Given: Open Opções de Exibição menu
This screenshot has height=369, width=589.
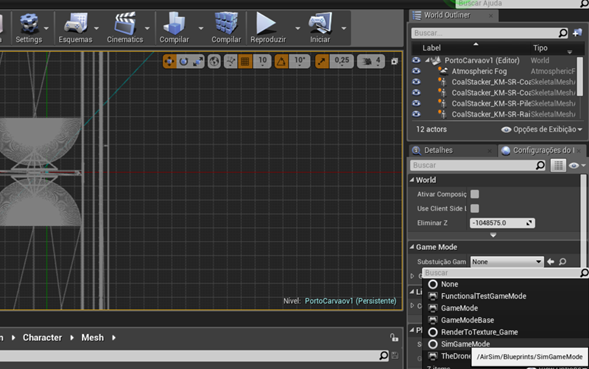Looking at the screenshot, I should (x=542, y=129).
